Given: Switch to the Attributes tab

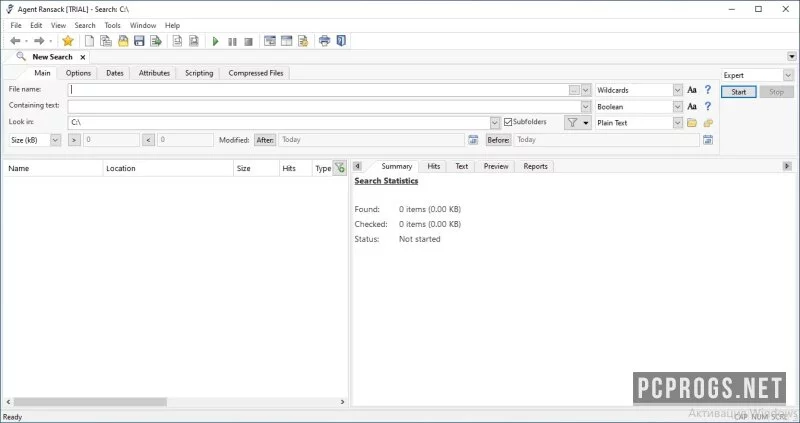Looking at the screenshot, I should (154, 73).
